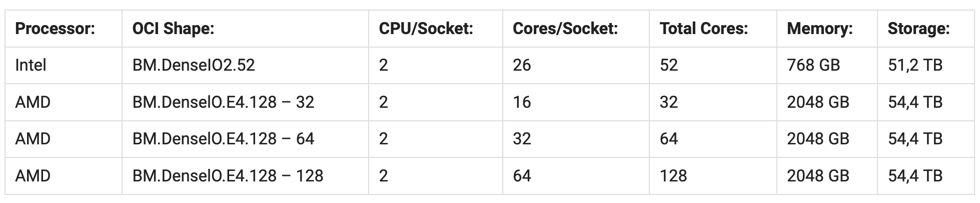The height and width of the screenshot is (203, 980).
Task: Select the BM.DenseIO.E4.128 – 32 shape cell
Action: coord(223,102)
